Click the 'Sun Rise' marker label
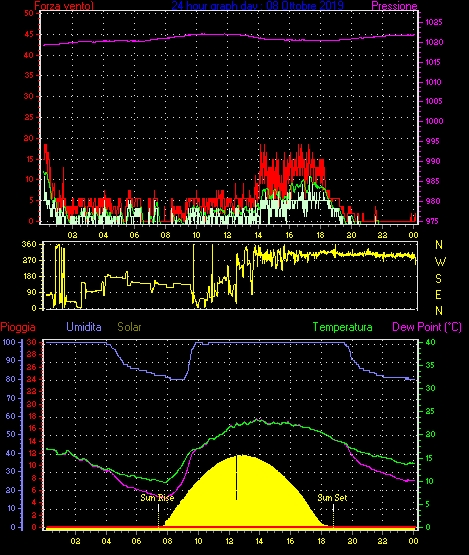This screenshot has height=555, width=469. click(x=157, y=498)
